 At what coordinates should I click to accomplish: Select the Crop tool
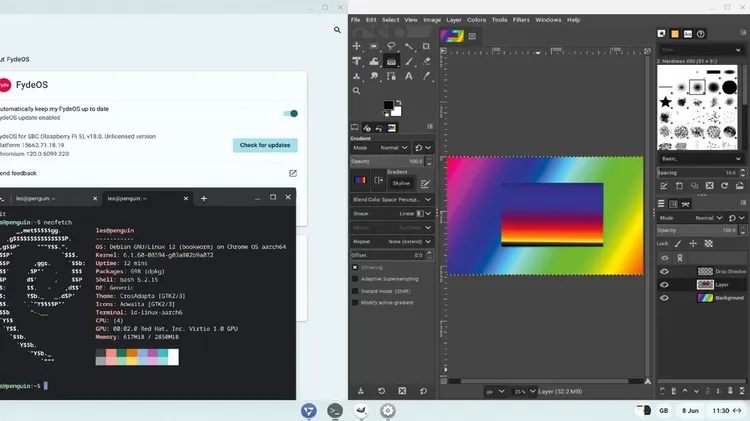point(426,46)
